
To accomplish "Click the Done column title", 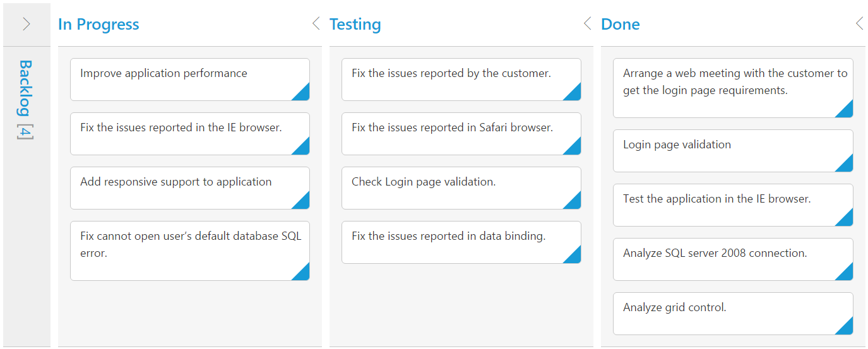I will tap(621, 24).
